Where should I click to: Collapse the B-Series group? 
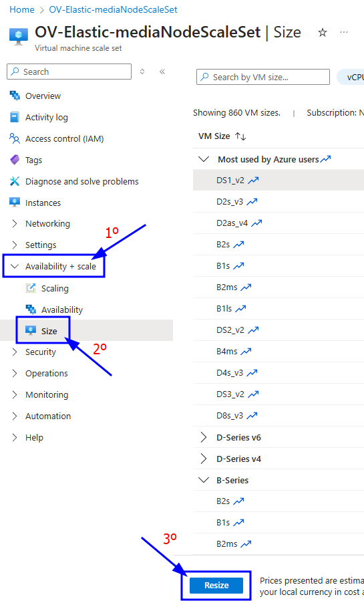[204, 480]
